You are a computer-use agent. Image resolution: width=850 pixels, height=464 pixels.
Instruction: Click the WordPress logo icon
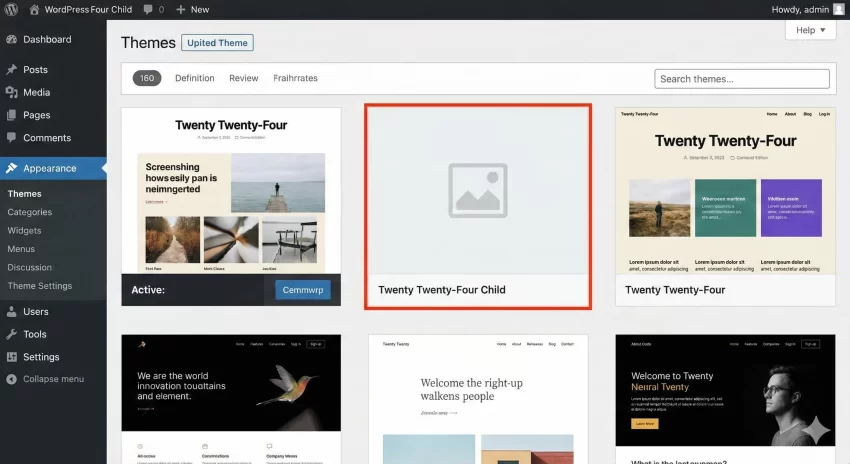(x=11, y=9)
